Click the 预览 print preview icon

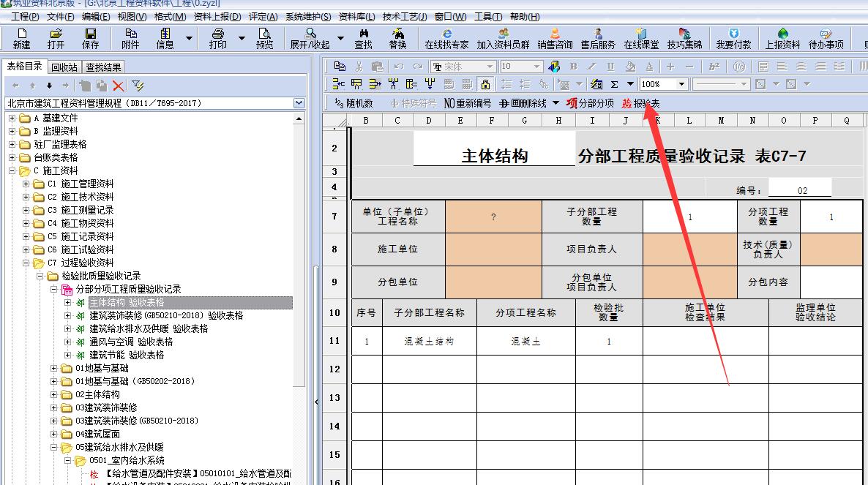click(264, 38)
